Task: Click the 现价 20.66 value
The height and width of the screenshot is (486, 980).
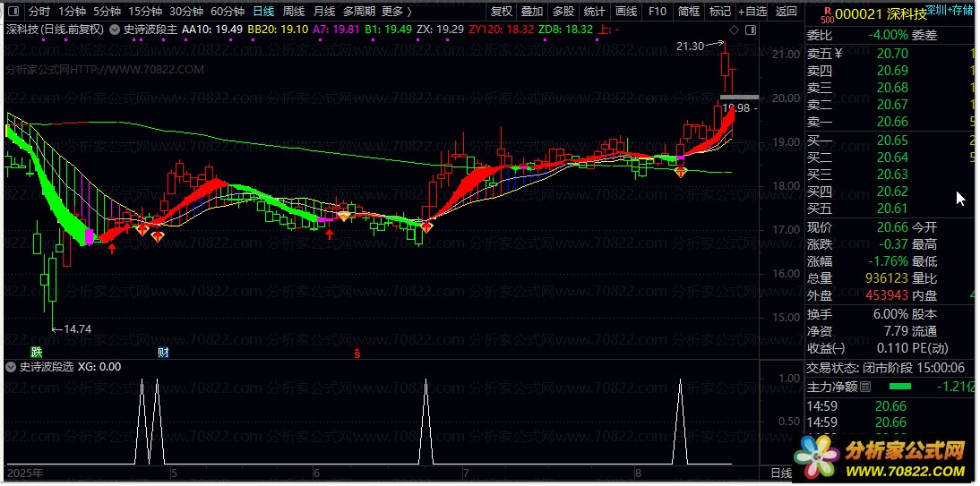Action: [892, 226]
